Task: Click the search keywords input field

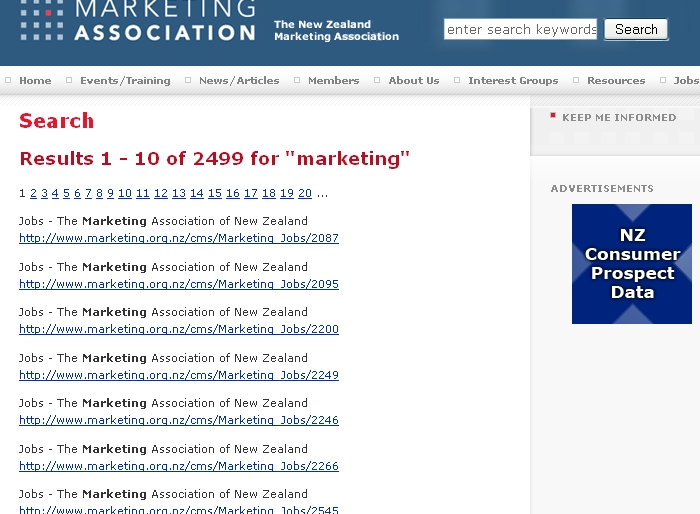Action: (520, 29)
